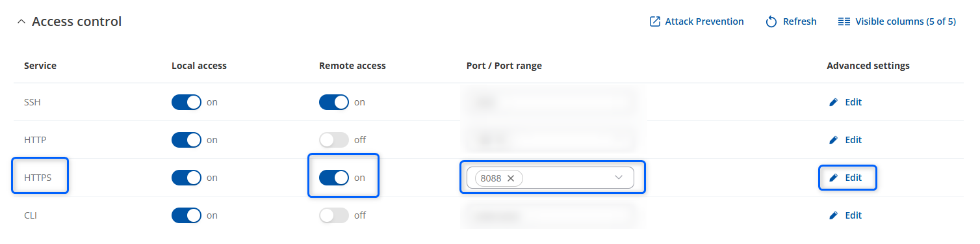Image resolution: width=980 pixels, height=244 pixels.
Task: Click the pencil icon in HTTPS row
Action: [834, 178]
